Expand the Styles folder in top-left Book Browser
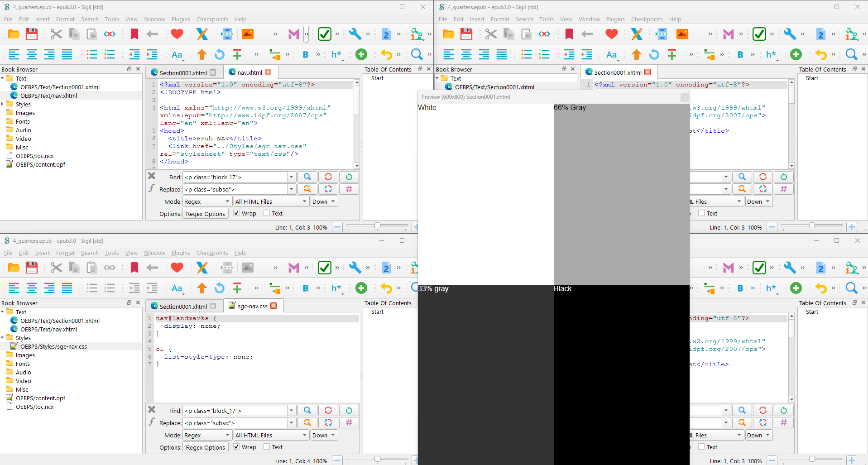The width and height of the screenshot is (868, 465). [3, 104]
